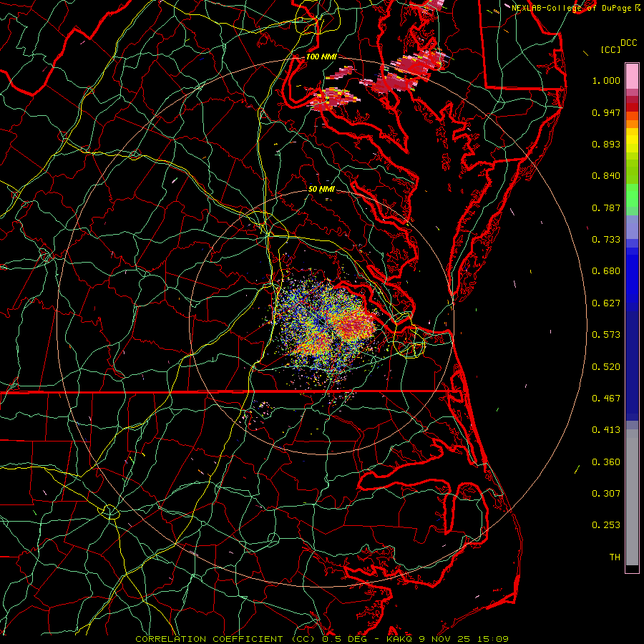This screenshot has width=644, height=644.
Task: Select the 0.467 scale value
Action: tap(606, 399)
